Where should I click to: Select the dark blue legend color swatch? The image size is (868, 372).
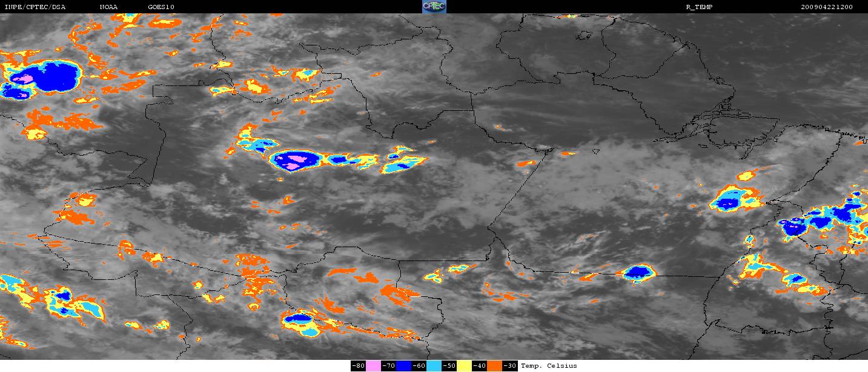(x=403, y=366)
